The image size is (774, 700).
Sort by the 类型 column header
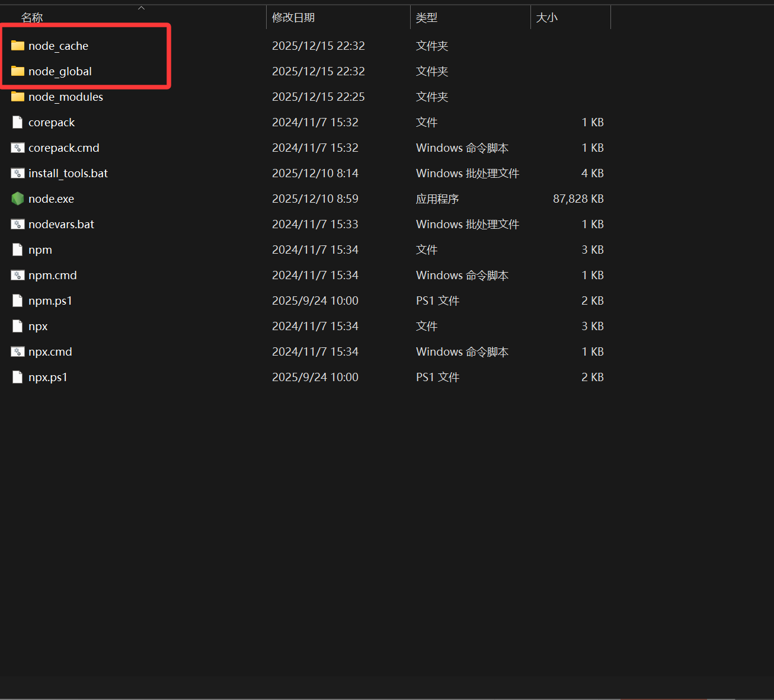point(427,18)
